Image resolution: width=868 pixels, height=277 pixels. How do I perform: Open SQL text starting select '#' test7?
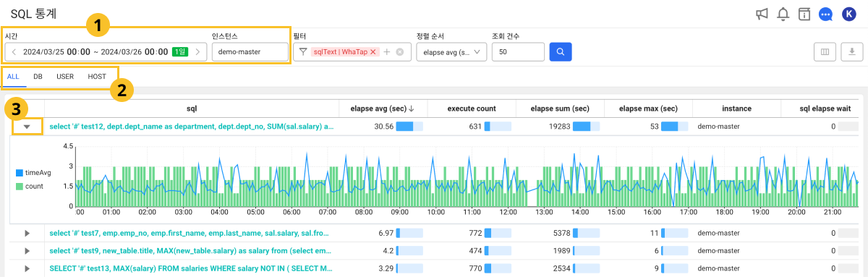190,233
